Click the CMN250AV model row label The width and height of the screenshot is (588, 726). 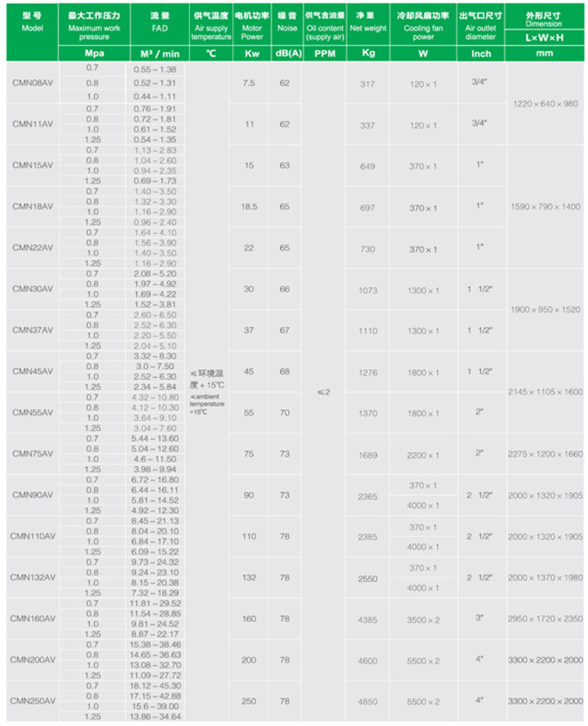pyautogui.click(x=32, y=701)
